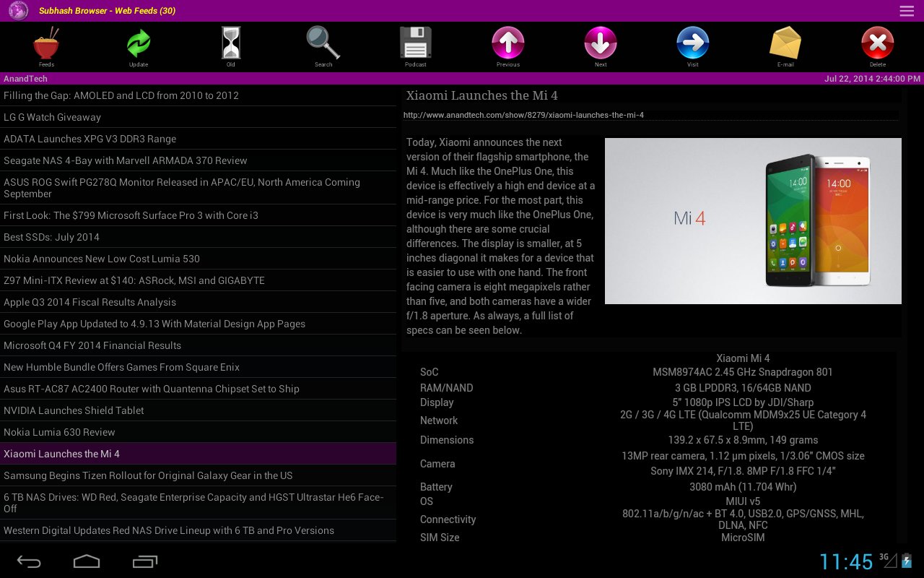Select 'New Humble Bundle Offers Games' item
Viewport: 924px width, 578px height.
(198, 367)
